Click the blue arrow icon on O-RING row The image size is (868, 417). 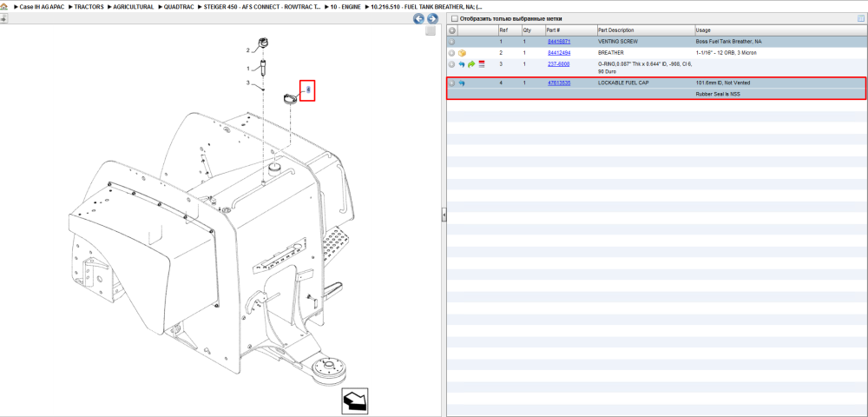coord(462,64)
